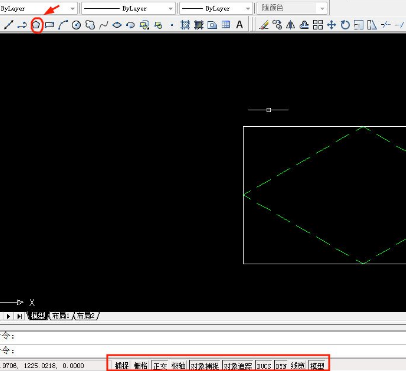Select the Circle tool
This screenshot has width=406, height=377.
click(76, 25)
